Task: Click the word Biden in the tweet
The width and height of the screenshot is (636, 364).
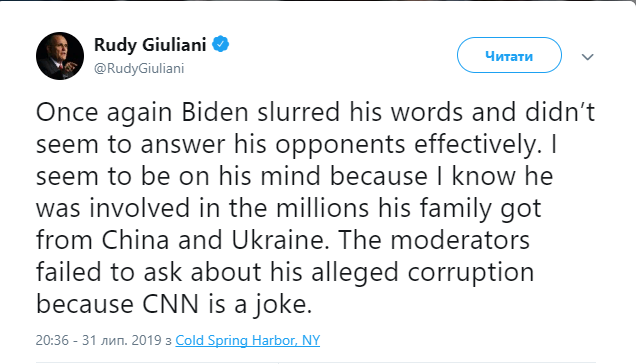Action: click(x=215, y=112)
